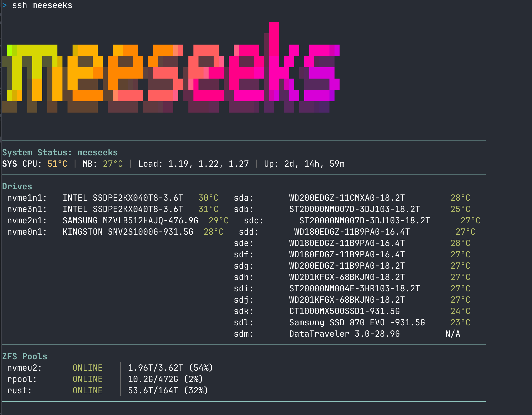Click sdb temperature 25°C
Screen dimensions: 532x415
point(460,209)
